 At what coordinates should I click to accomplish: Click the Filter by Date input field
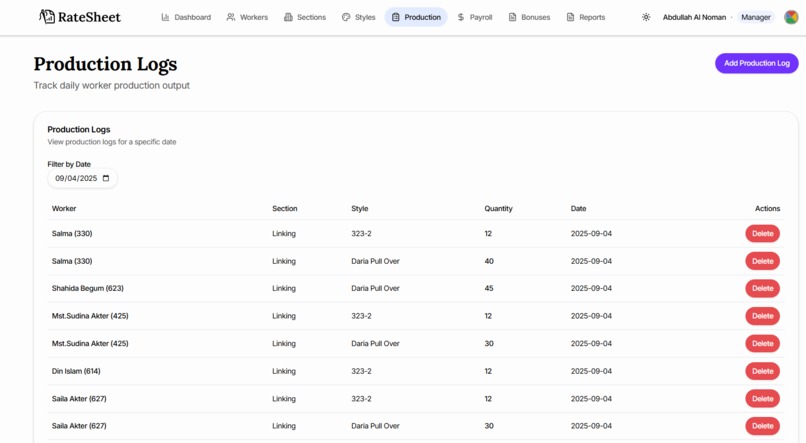point(82,178)
